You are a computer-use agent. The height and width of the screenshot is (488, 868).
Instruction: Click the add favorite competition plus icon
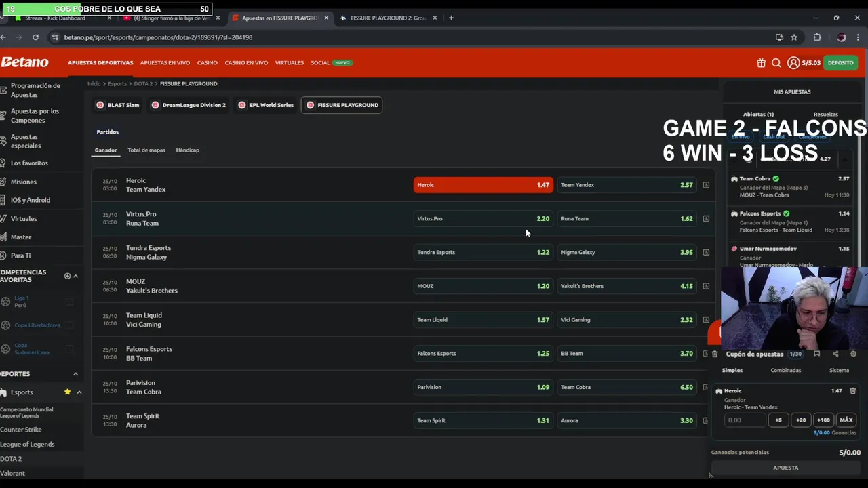pos(67,276)
